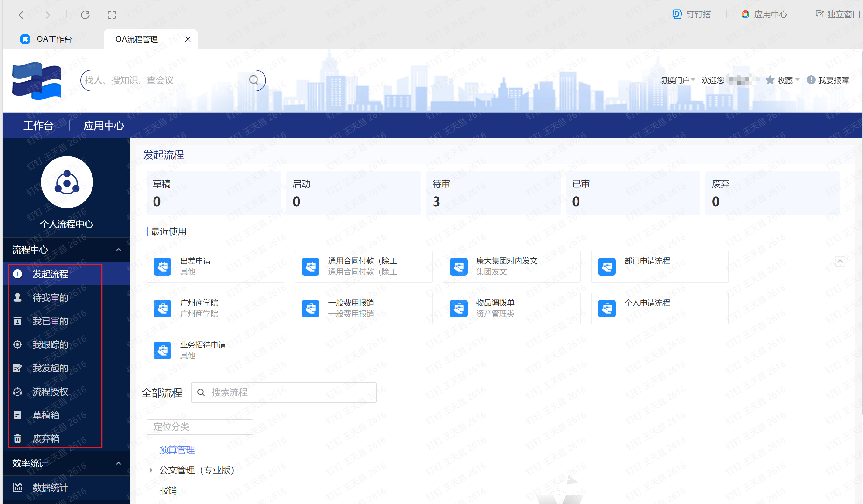Image resolution: width=863 pixels, height=504 pixels.
Task: Select 应用中心 in blue navigation bar
Action: [x=103, y=126]
